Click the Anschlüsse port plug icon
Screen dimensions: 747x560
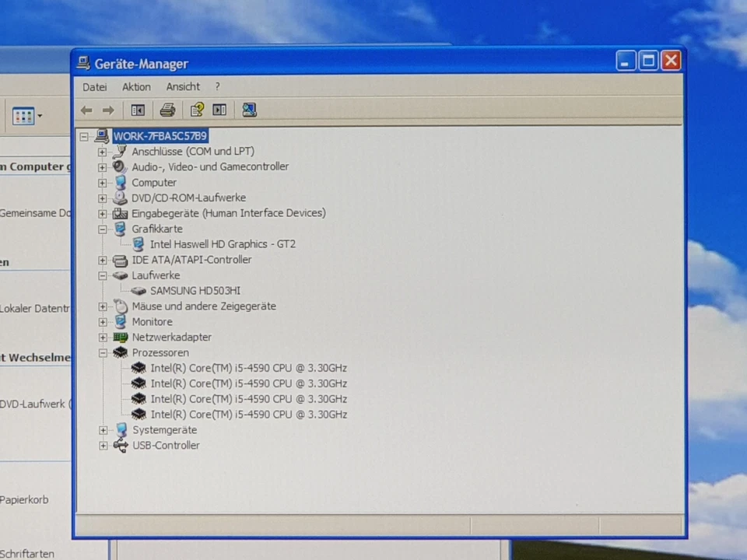pos(120,152)
